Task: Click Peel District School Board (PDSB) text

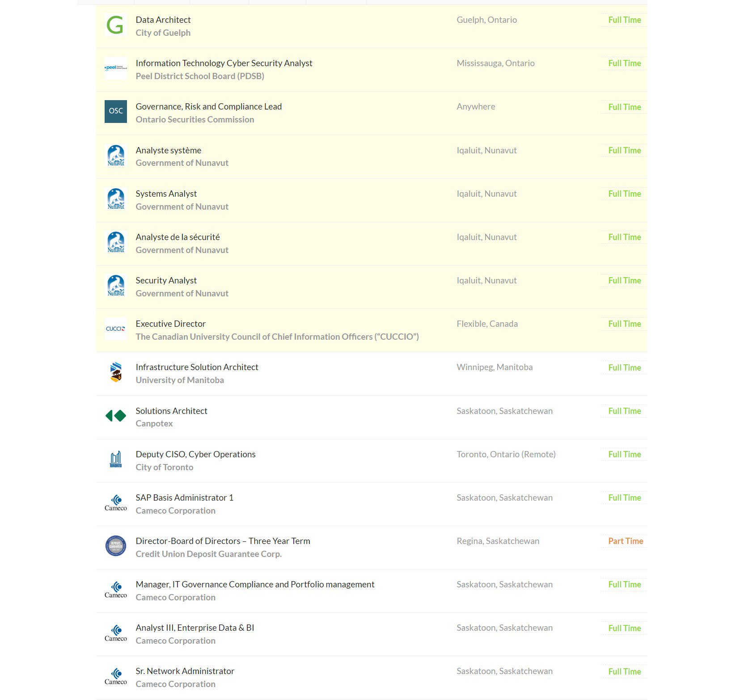Action: 200,76
